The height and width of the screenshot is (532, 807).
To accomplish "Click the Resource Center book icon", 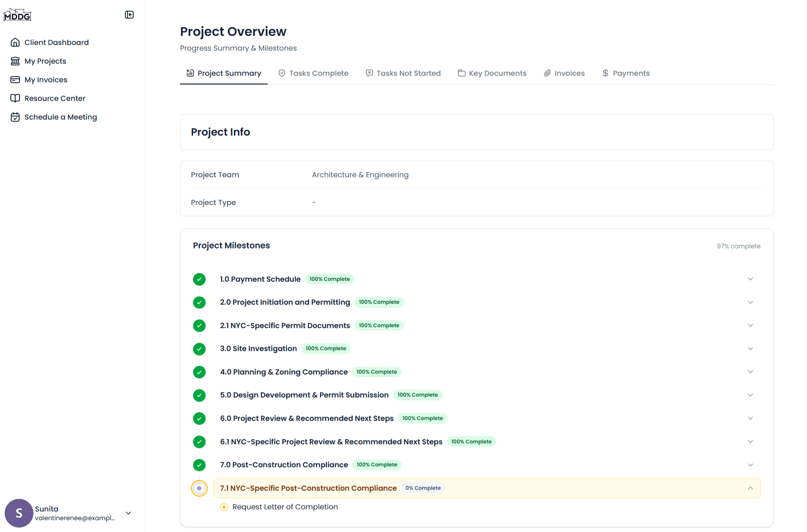I will click(x=15, y=98).
